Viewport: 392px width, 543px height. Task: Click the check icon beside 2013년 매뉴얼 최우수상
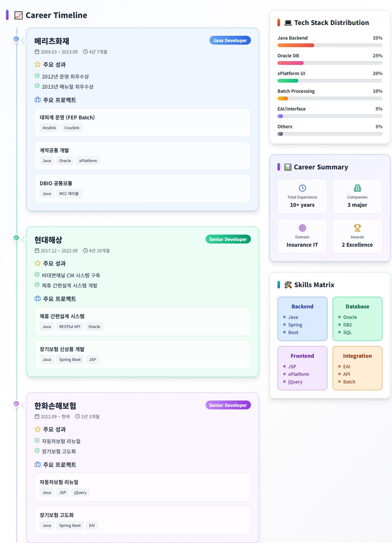click(x=37, y=86)
